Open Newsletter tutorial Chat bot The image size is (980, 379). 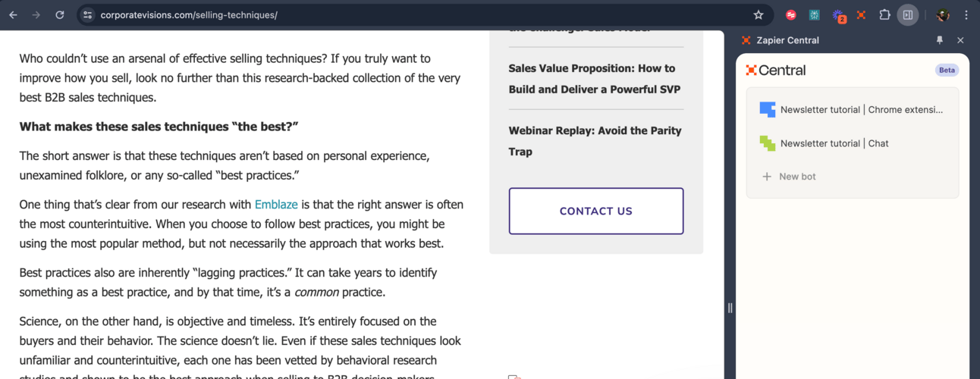click(x=853, y=143)
